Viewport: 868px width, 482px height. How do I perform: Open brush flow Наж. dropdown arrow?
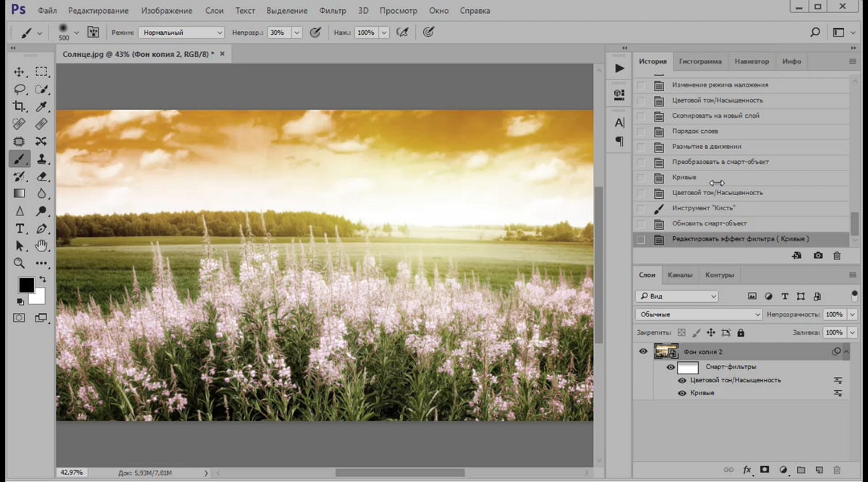tap(383, 33)
